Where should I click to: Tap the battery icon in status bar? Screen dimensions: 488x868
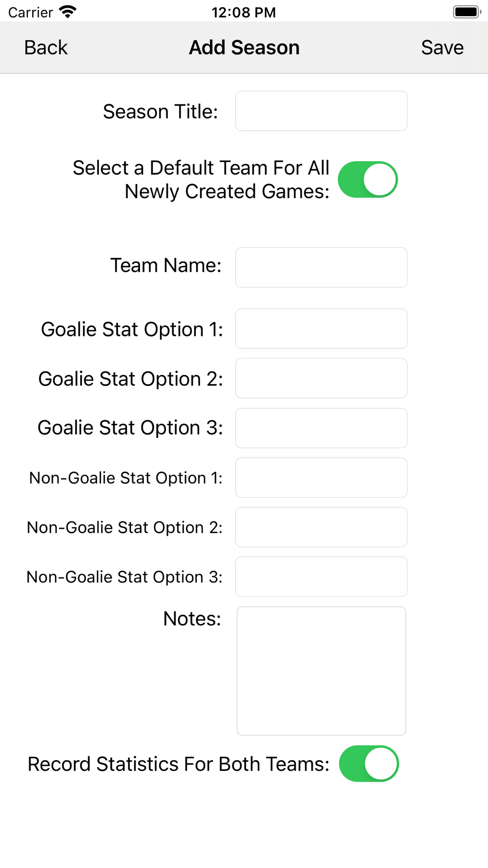[x=467, y=12]
